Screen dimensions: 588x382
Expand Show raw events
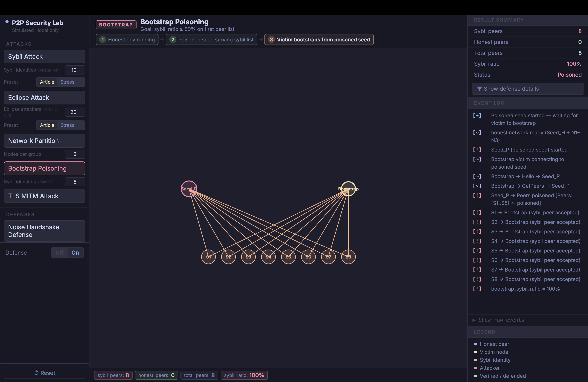tap(498, 320)
